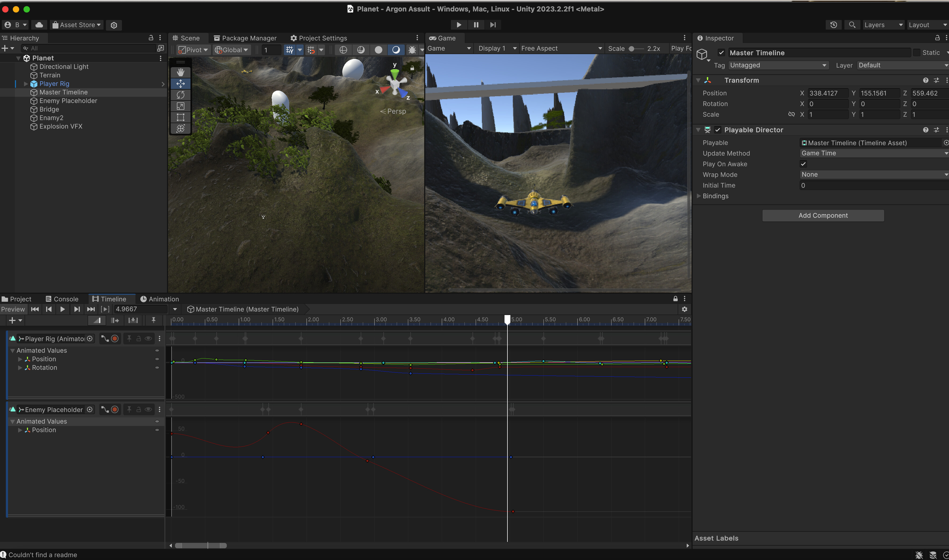
Task: Expand the Bindings section in Playable Director
Action: [x=699, y=196]
